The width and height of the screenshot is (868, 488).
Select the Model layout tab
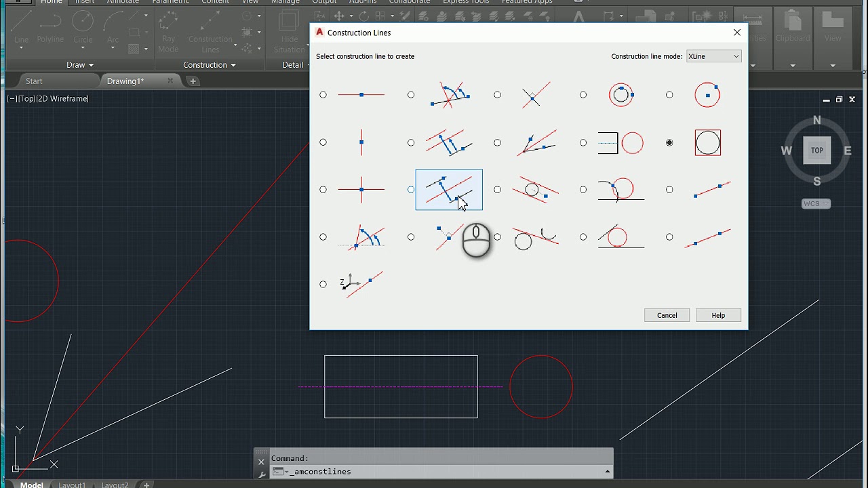click(31, 485)
